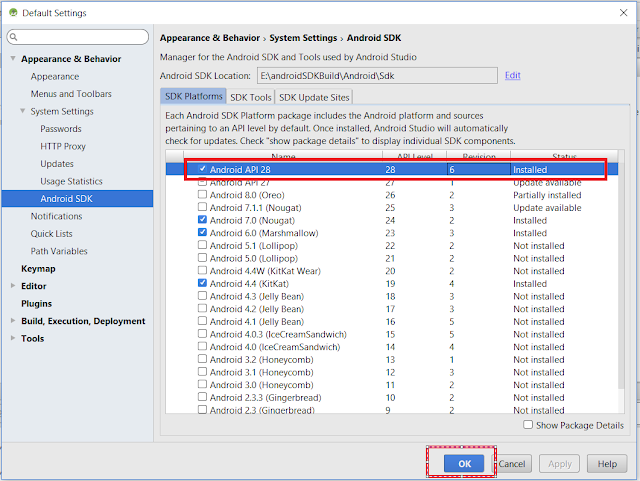The image size is (640, 481).
Task: Open the Appearance settings page
Action: click(x=55, y=76)
